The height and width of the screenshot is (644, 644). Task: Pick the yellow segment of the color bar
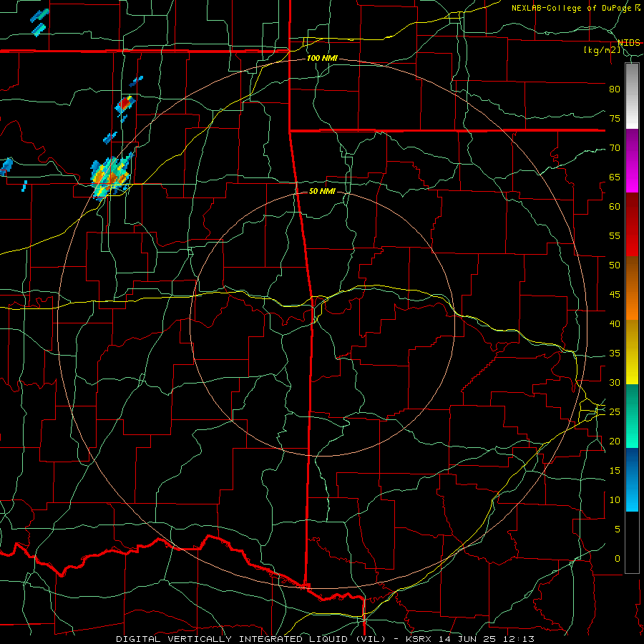tap(632, 352)
